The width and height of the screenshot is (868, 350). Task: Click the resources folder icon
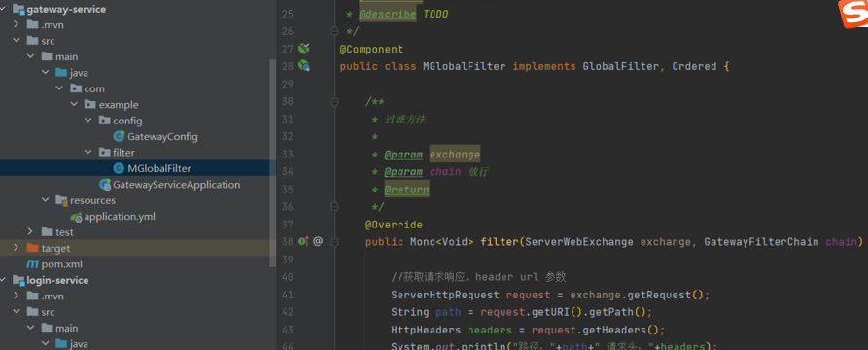click(x=61, y=200)
